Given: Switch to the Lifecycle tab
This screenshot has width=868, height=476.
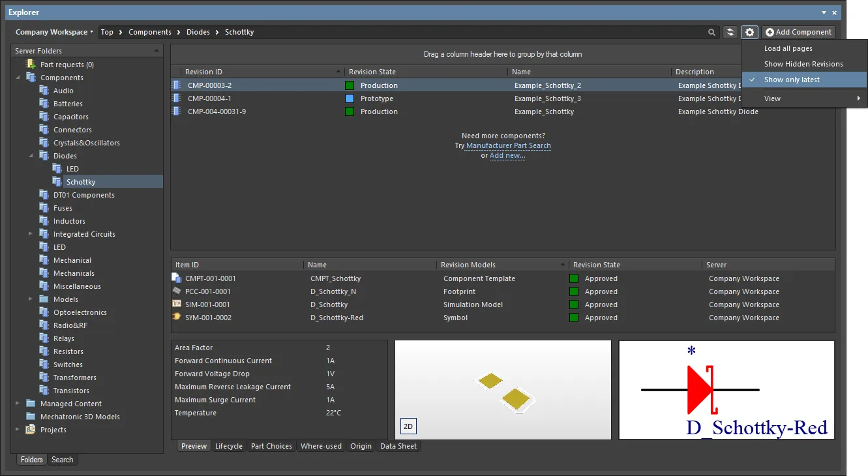Looking at the screenshot, I should click(228, 446).
